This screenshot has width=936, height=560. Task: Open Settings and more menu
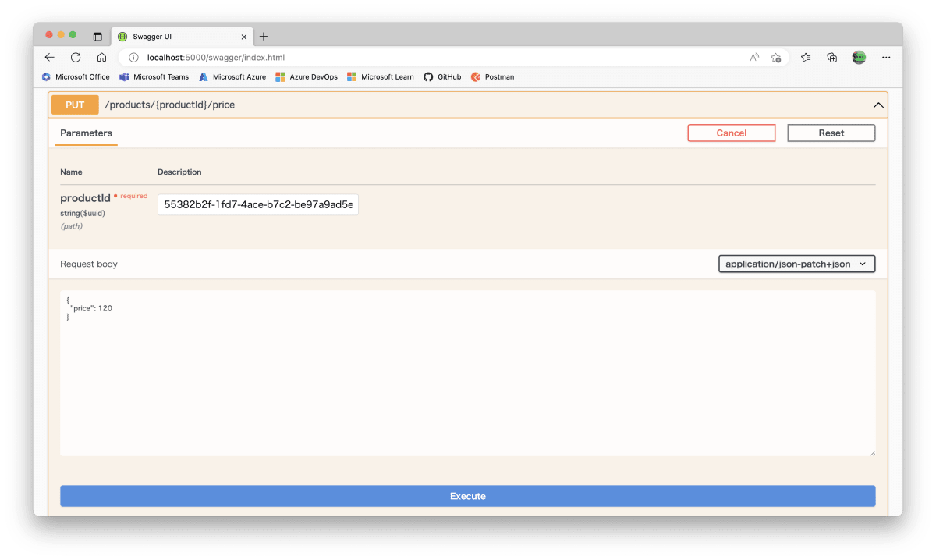(885, 57)
